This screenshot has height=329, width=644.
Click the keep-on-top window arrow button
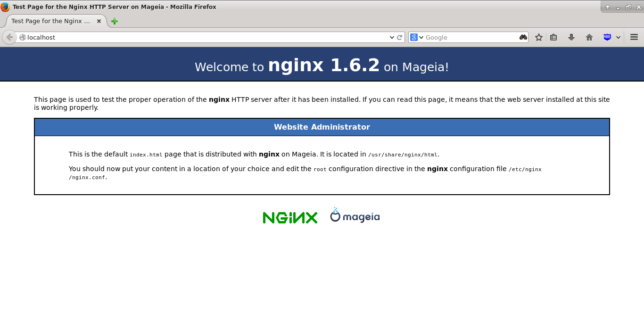pyautogui.click(x=608, y=7)
